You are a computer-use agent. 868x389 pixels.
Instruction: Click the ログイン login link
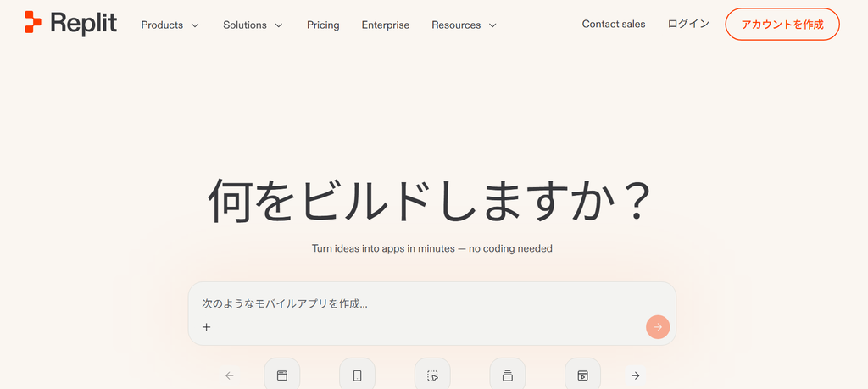tap(688, 24)
